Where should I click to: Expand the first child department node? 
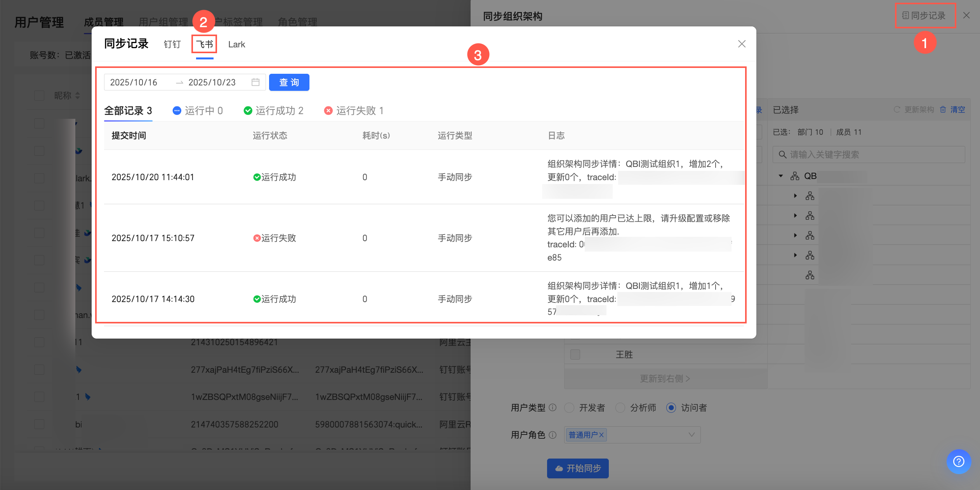coord(795,196)
